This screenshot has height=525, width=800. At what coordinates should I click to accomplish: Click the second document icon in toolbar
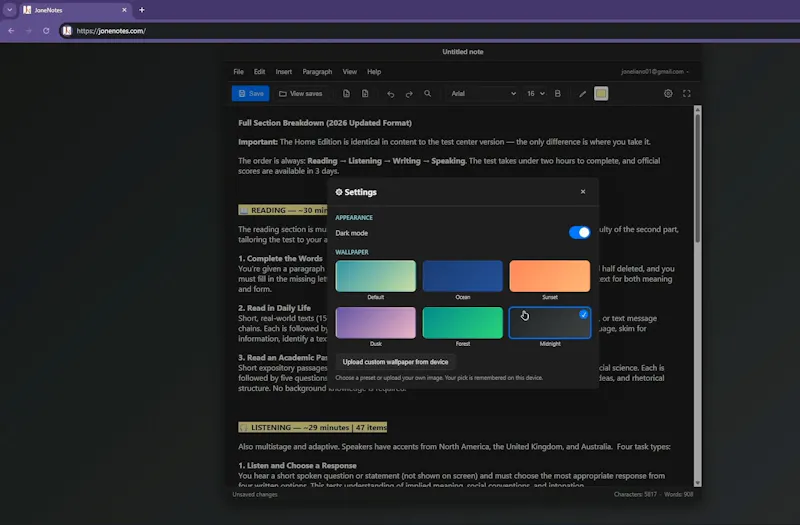coord(365,93)
